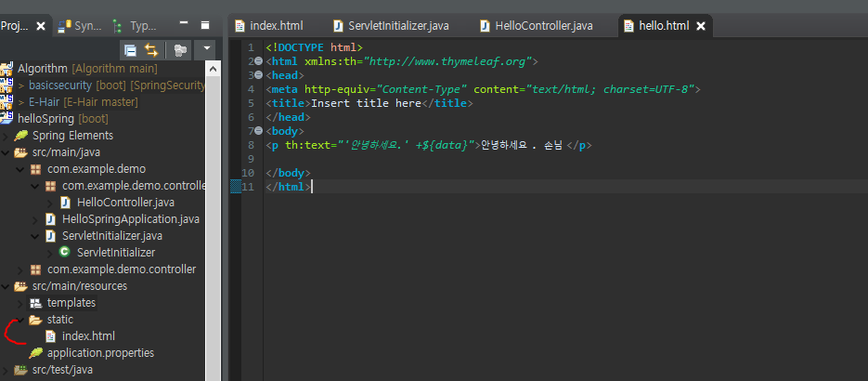Click the Project Explorer scrollbar up arrow
Viewport: 868px width, 381px height.
pos(214,67)
